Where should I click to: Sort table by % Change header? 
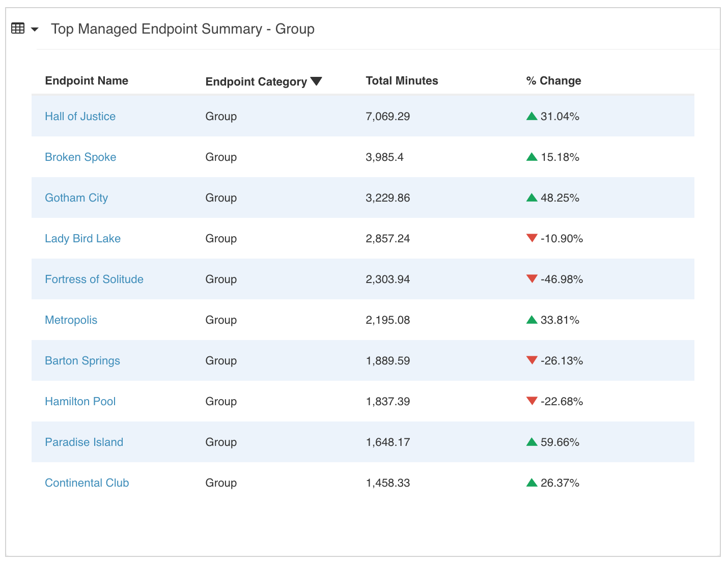[553, 80]
